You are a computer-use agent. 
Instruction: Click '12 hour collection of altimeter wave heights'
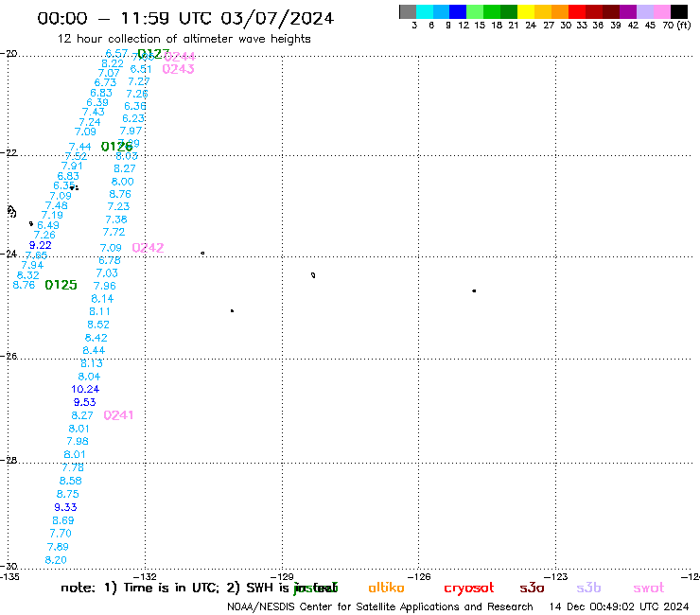tap(184, 39)
